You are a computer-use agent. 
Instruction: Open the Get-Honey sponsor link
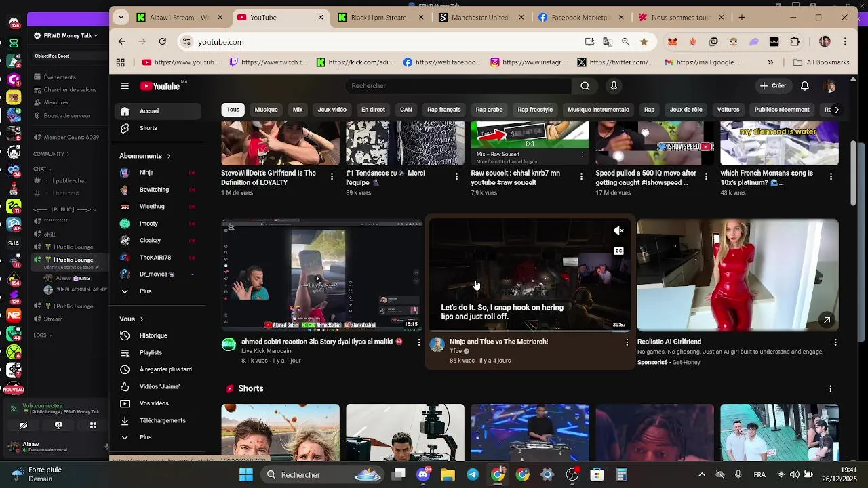[686, 363]
